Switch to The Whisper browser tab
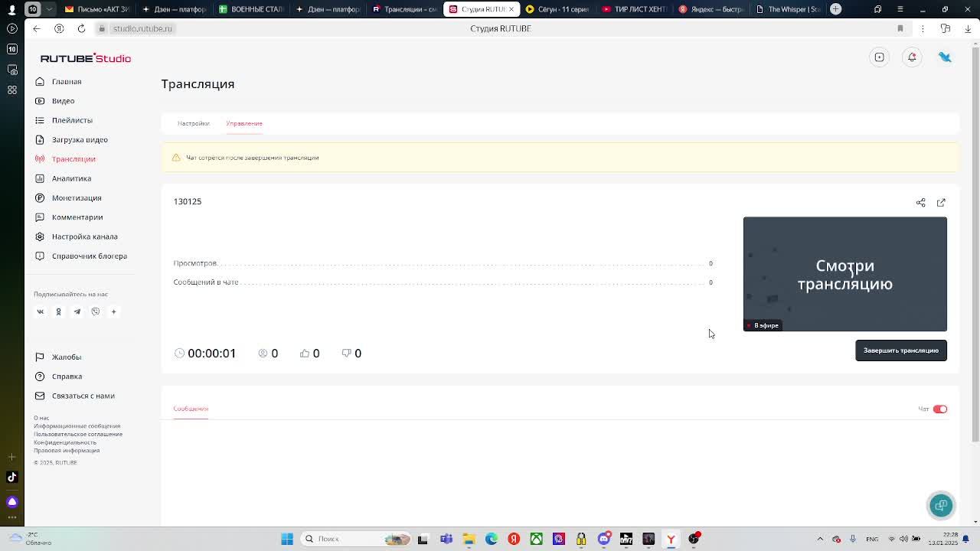980x551 pixels. pyautogui.click(x=787, y=9)
